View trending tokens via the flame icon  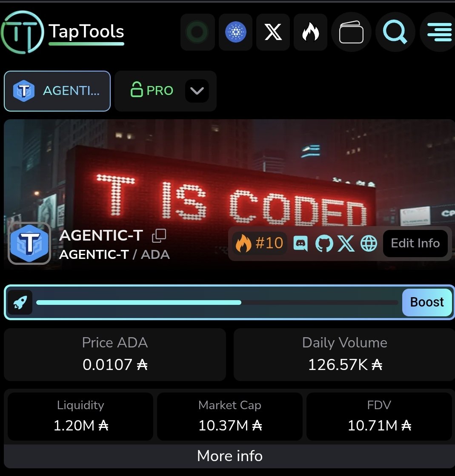pos(310,32)
